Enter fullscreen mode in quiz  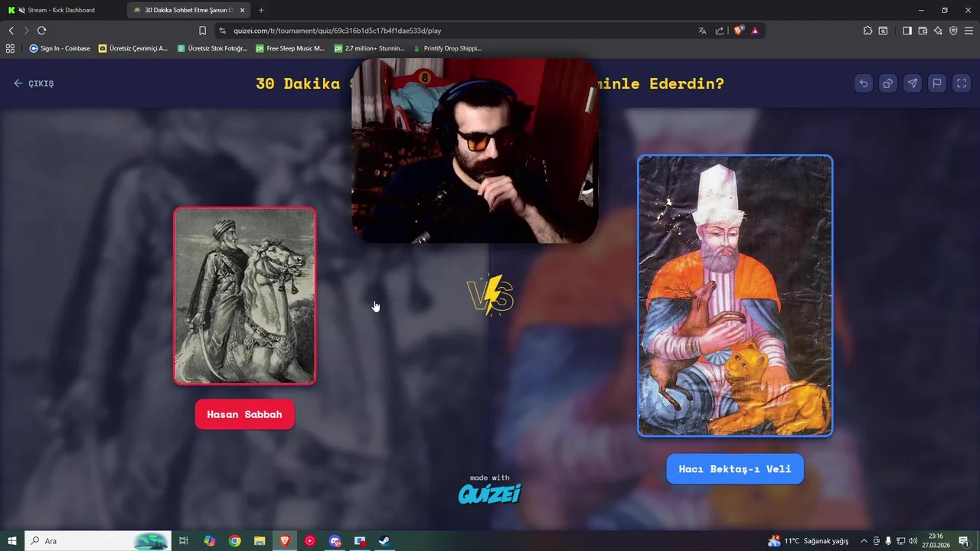[962, 83]
